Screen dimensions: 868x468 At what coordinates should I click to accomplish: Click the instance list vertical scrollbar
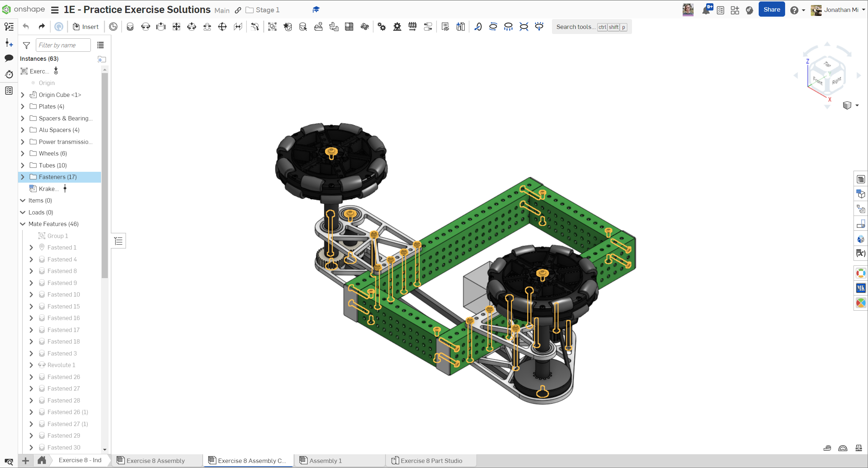(105, 174)
